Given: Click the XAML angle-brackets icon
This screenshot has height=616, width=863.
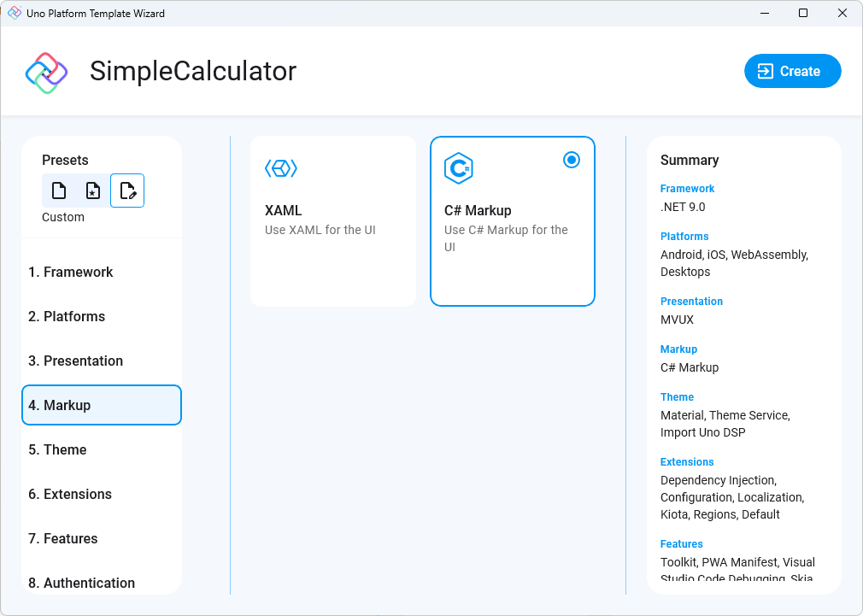Looking at the screenshot, I should click(282, 168).
